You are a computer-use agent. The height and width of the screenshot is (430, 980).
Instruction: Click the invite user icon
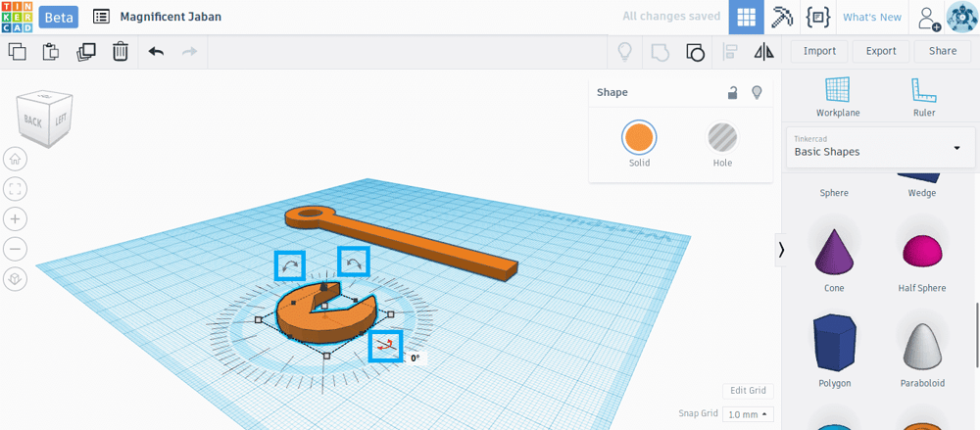tap(929, 19)
